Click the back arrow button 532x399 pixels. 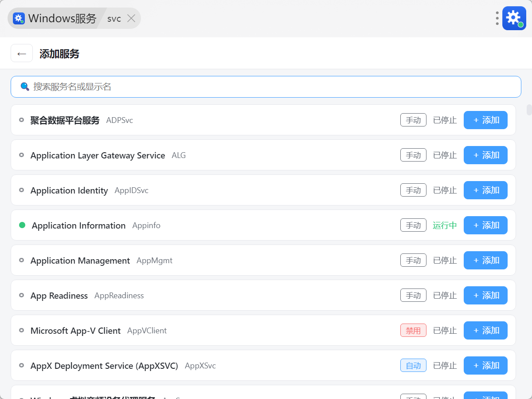tap(22, 53)
